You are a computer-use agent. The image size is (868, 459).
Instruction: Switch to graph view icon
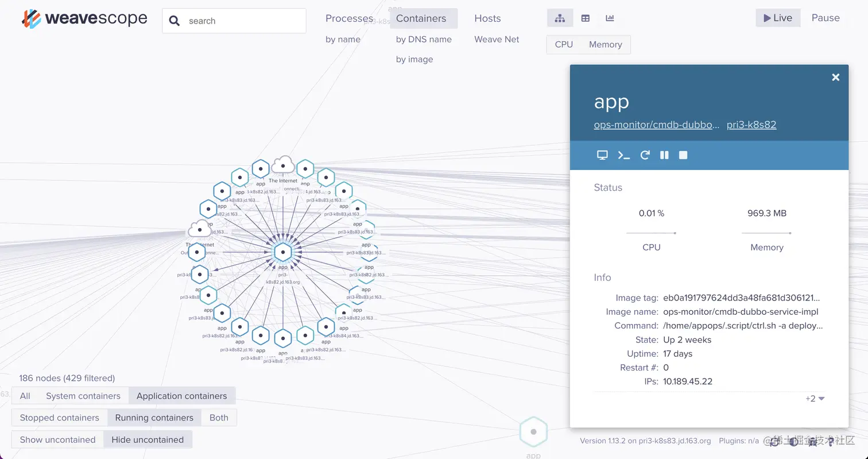click(x=560, y=18)
